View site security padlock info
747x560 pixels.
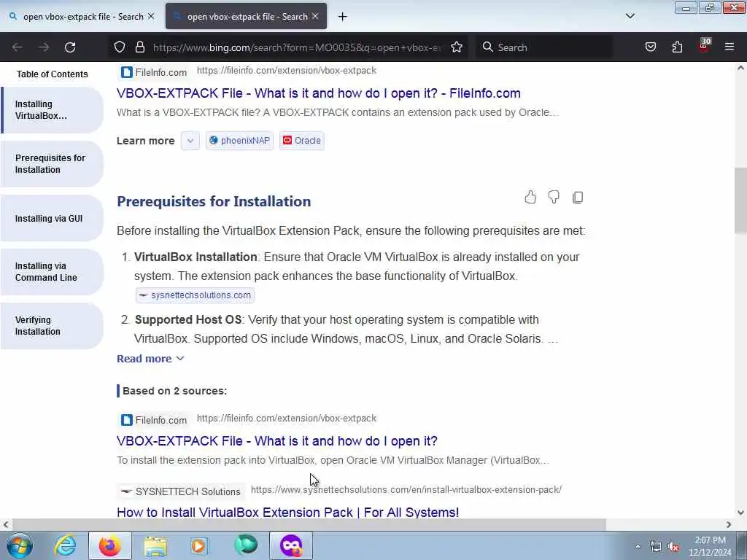(x=139, y=47)
